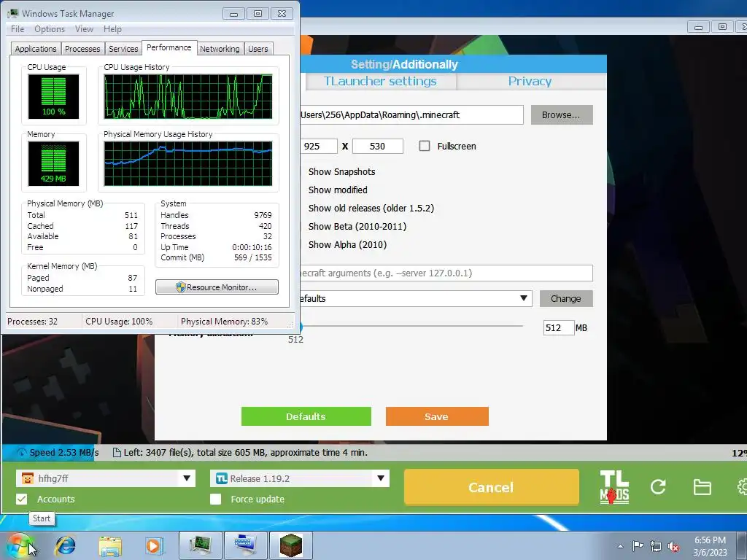Viewport: 747px width, 560px height.
Task: Expand the hfhg7ff account dropdown
Action: click(x=187, y=478)
